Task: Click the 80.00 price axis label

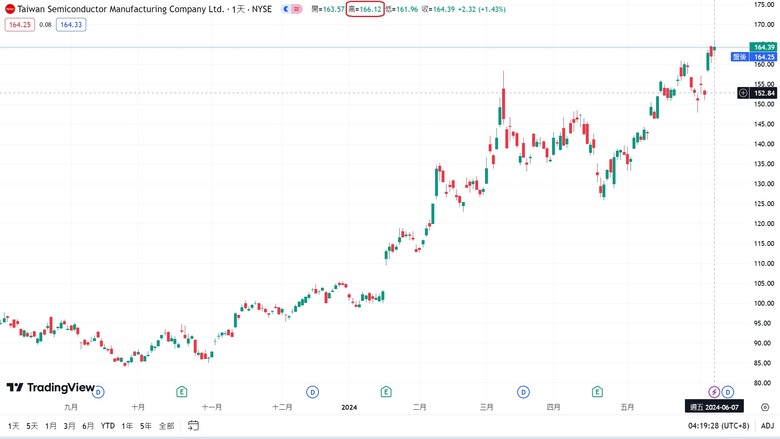Action: pos(764,383)
